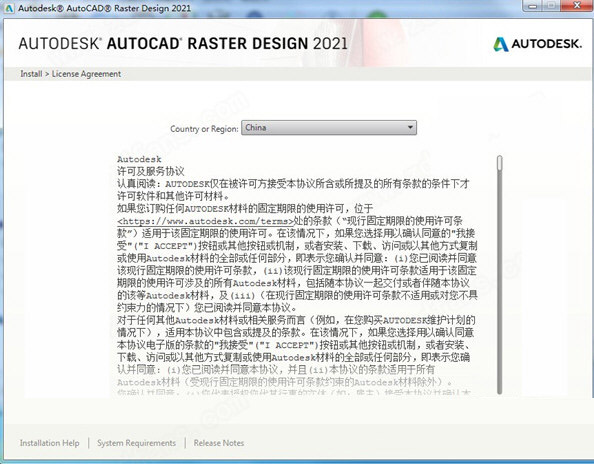Click the AutoCAD Raster Design 2021 title
The image size is (594, 464).
click(x=183, y=44)
